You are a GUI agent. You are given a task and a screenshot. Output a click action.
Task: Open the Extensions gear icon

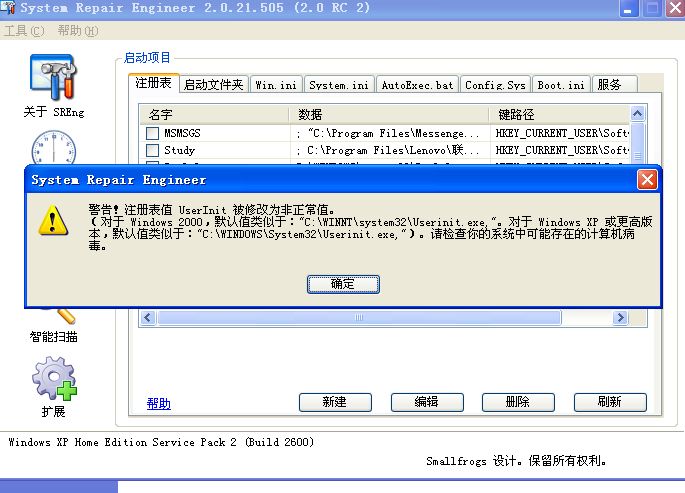point(54,378)
